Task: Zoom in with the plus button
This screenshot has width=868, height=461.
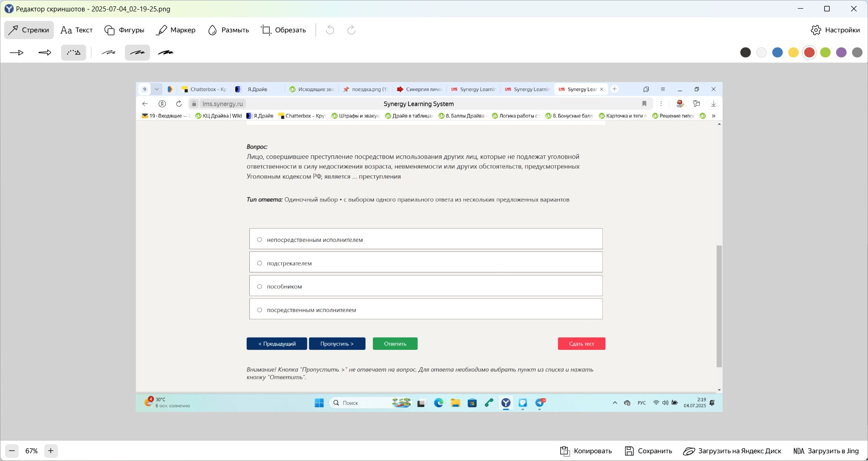Action: (51, 451)
